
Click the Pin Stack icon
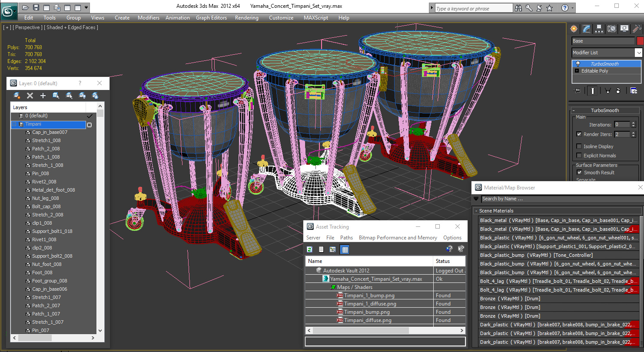(577, 90)
